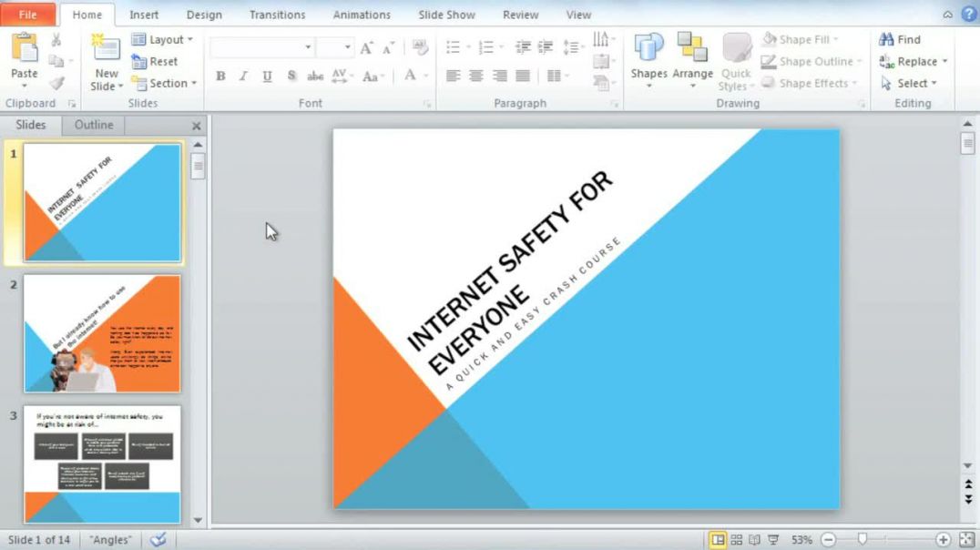Switch to the Review tab

(521, 15)
